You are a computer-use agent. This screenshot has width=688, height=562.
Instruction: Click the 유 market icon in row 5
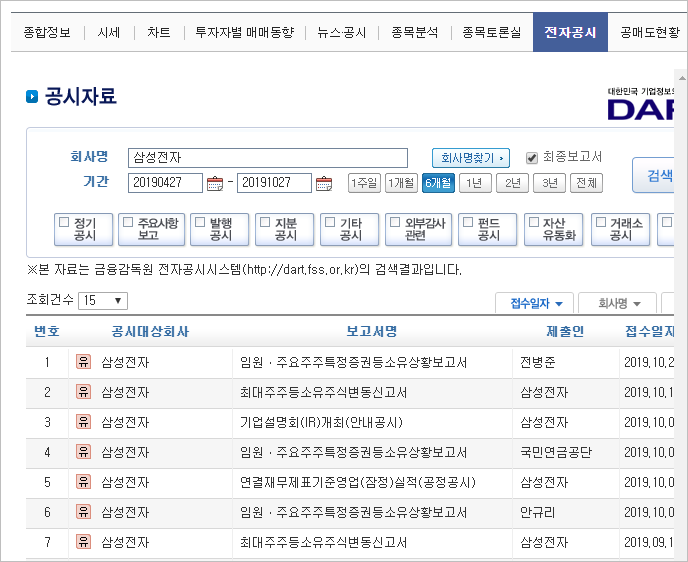pyautogui.click(x=83, y=482)
